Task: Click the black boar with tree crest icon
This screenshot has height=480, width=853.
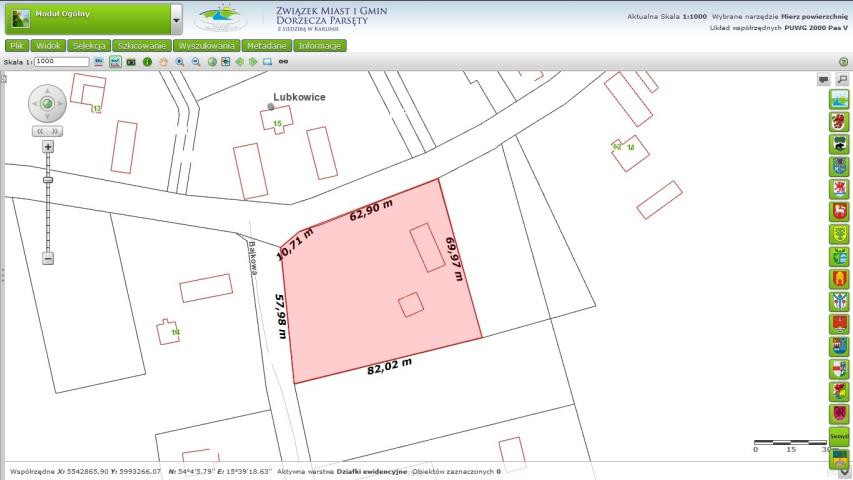Action: [839, 144]
